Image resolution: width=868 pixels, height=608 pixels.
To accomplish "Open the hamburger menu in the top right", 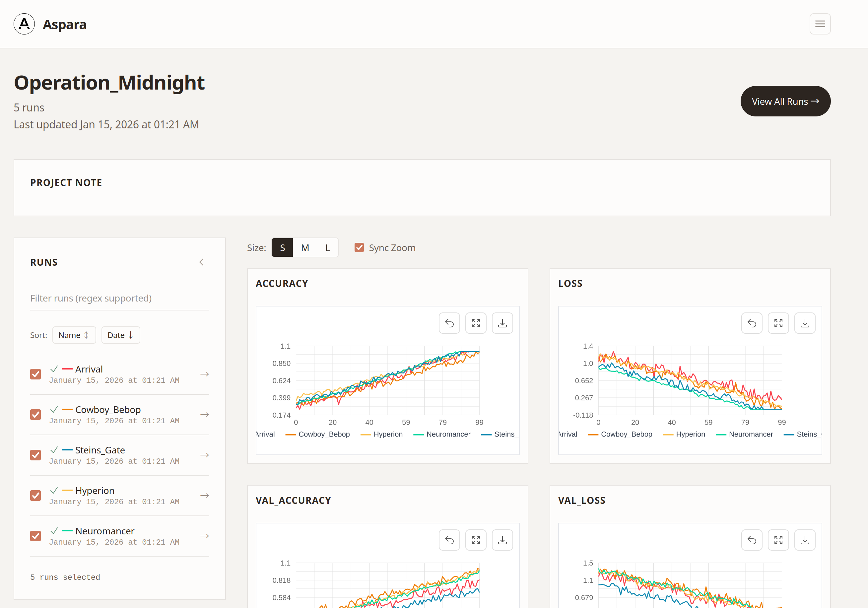I will tap(820, 24).
